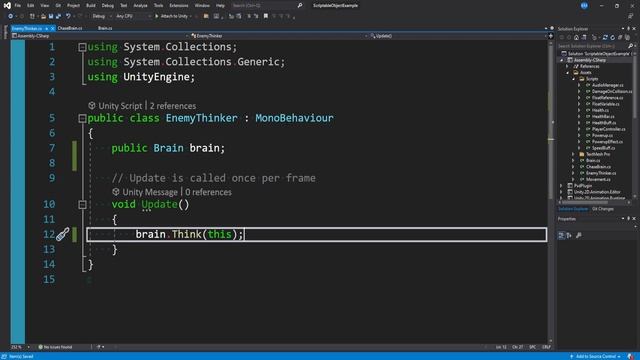Click Add to Source Control button
The width and height of the screenshot is (640, 360).
click(595, 357)
